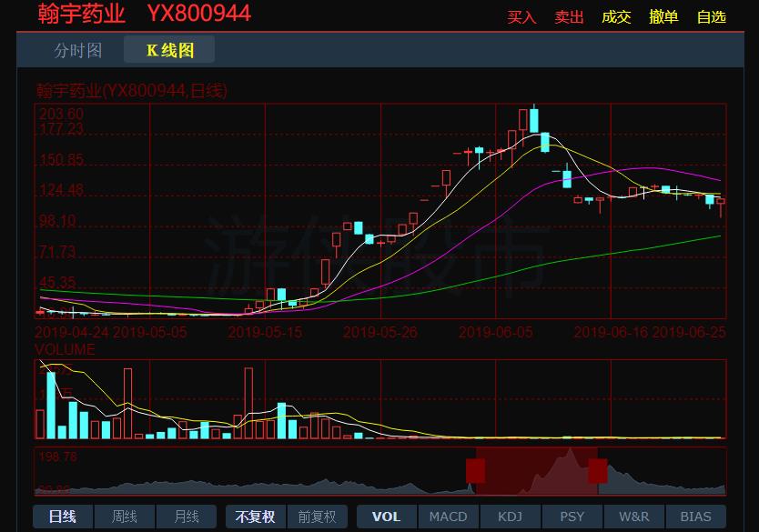The width and height of the screenshot is (759, 532).
Task: Show the VOL indicator
Action: pyautogui.click(x=387, y=517)
